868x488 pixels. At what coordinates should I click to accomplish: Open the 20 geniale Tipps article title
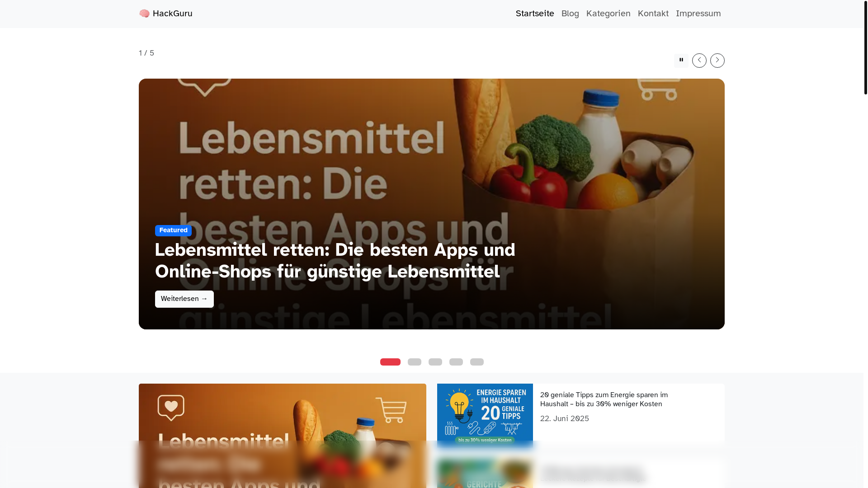click(x=604, y=399)
